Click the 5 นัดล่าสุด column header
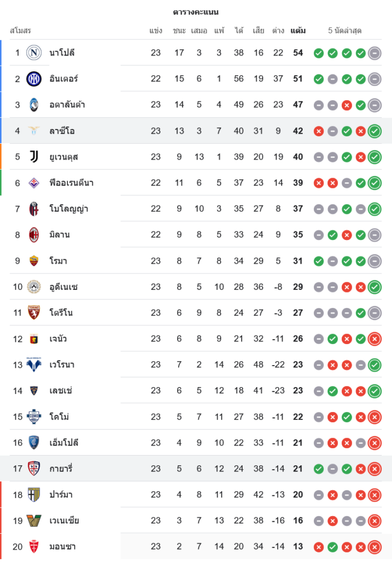 click(344, 31)
